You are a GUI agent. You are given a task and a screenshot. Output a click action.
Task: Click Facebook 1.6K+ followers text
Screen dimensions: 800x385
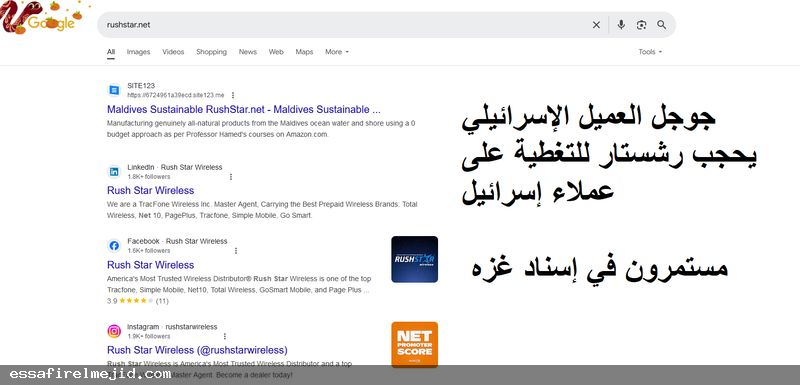point(149,250)
